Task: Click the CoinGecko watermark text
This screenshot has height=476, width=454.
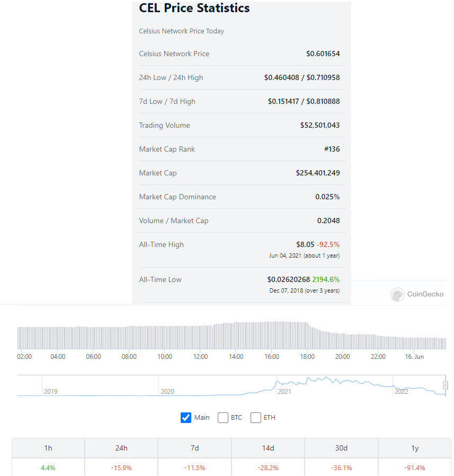Action: [x=425, y=294]
